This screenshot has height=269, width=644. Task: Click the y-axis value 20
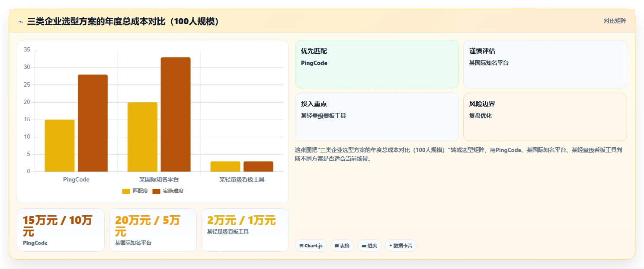pyautogui.click(x=27, y=102)
